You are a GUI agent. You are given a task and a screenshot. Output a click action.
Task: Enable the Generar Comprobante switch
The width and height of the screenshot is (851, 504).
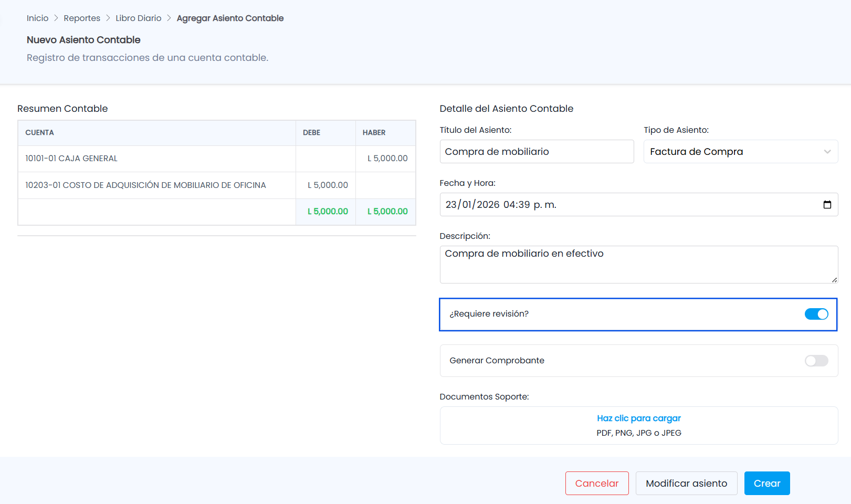pos(816,361)
